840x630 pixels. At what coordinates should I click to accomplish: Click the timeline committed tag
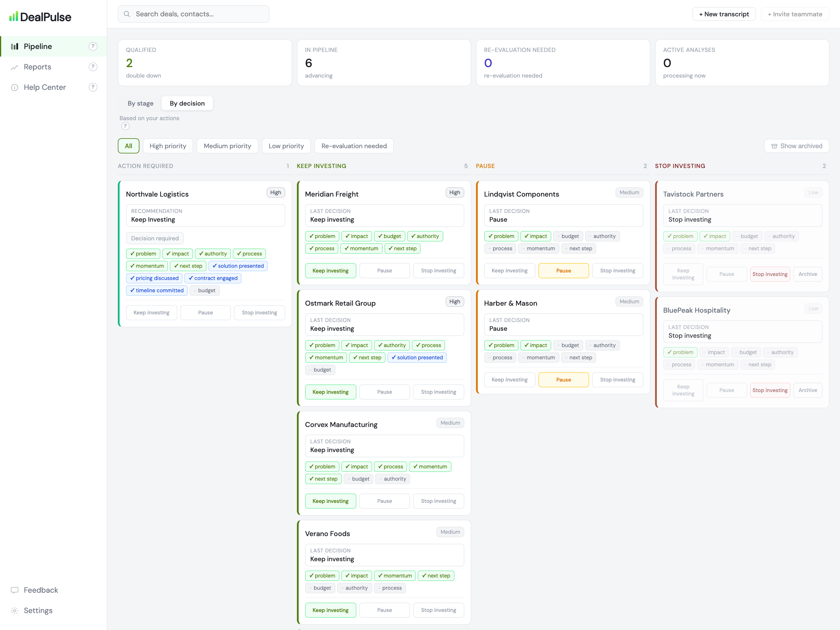157,290
